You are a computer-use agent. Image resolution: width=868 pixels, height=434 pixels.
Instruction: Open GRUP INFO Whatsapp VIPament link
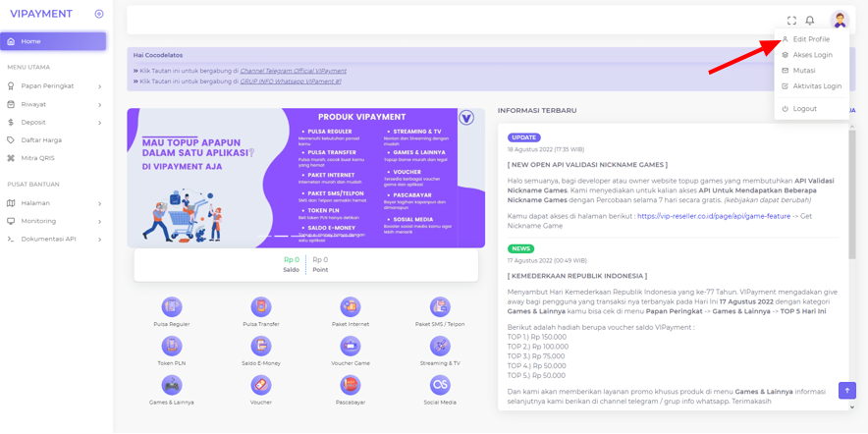(x=291, y=81)
